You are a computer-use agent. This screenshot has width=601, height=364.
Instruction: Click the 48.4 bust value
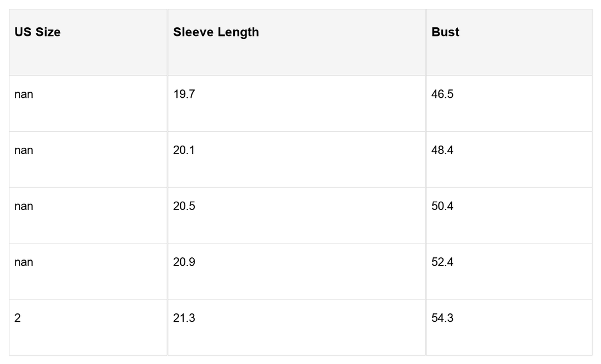(x=442, y=150)
